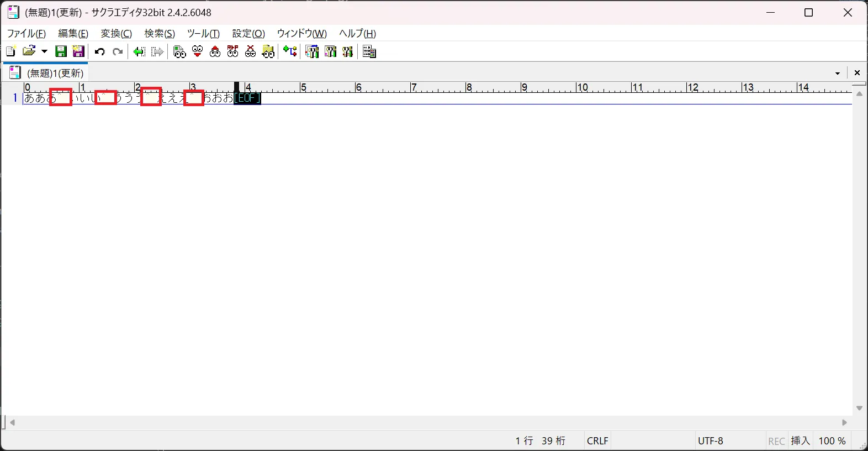Open the type settings list tools icon
This screenshot has height=451, width=868.
click(x=312, y=51)
